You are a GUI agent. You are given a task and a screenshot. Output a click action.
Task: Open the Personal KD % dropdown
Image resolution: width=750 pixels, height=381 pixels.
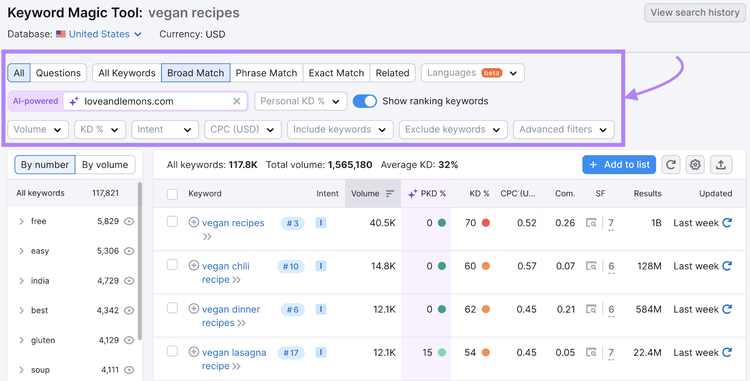coord(300,101)
